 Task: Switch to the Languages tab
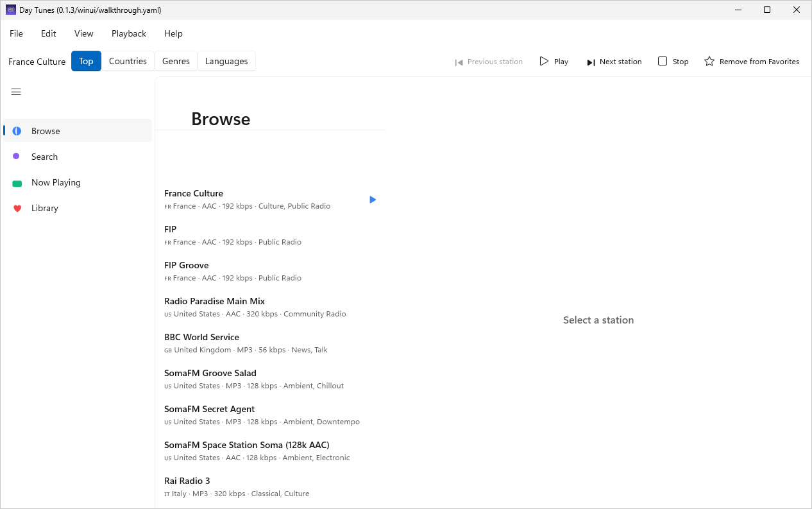[x=226, y=61]
